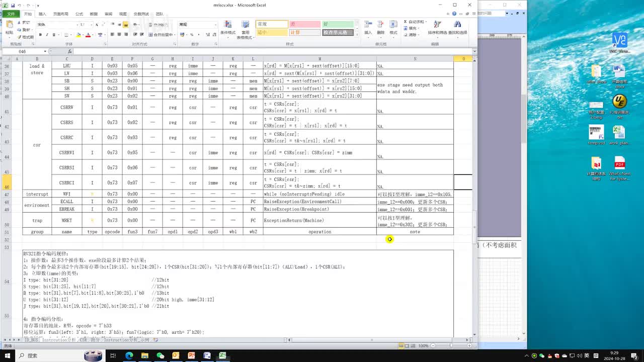Click the Save icon in Quick Access Toolbar
This screenshot has height=362, width=644.
(x=13, y=5)
